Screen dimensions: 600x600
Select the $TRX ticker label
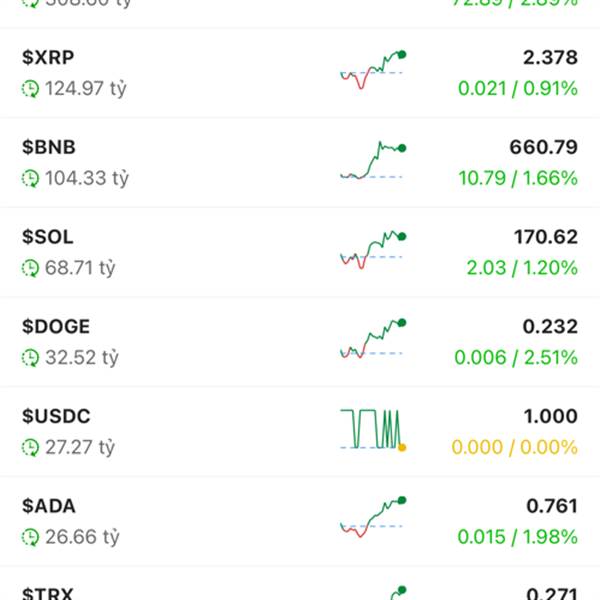47,593
